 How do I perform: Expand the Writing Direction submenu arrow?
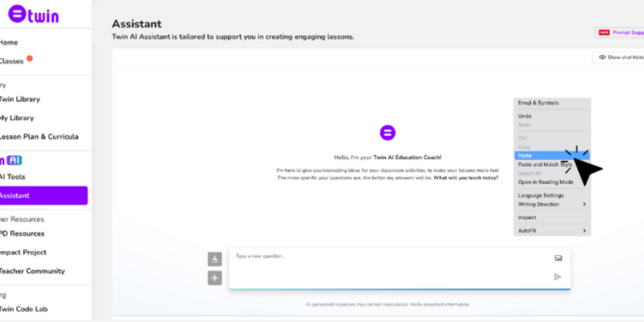(x=584, y=204)
